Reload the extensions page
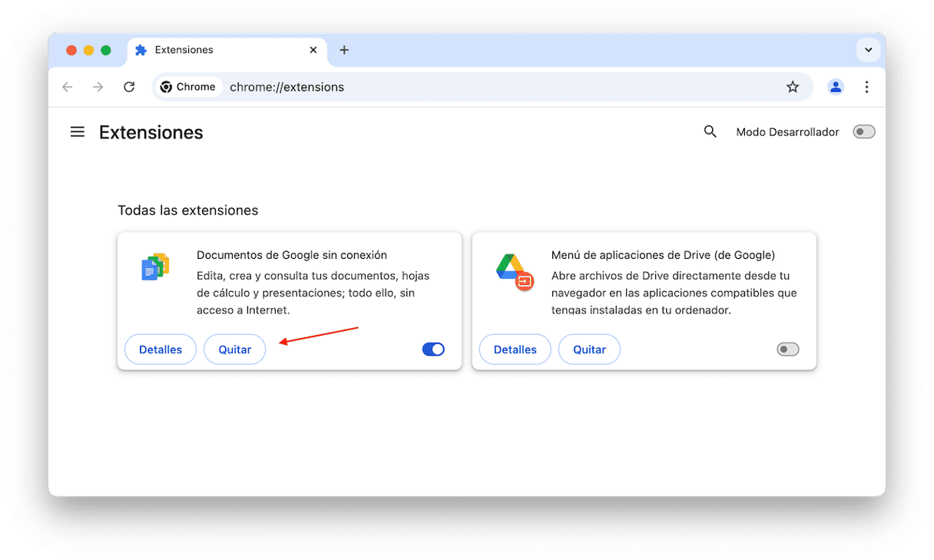Image resolution: width=934 pixels, height=560 pixels. pyautogui.click(x=129, y=87)
